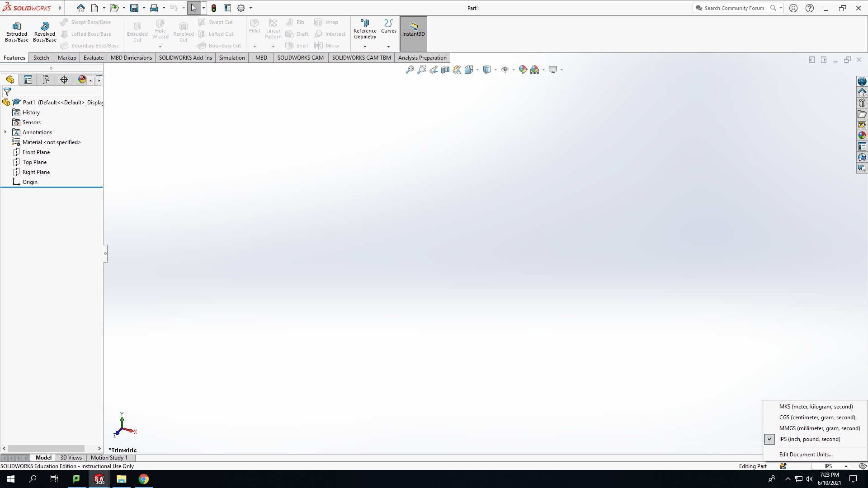Click the Search Community Forum field
Viewport: 868px width, 488px height.
pos(734,8)
